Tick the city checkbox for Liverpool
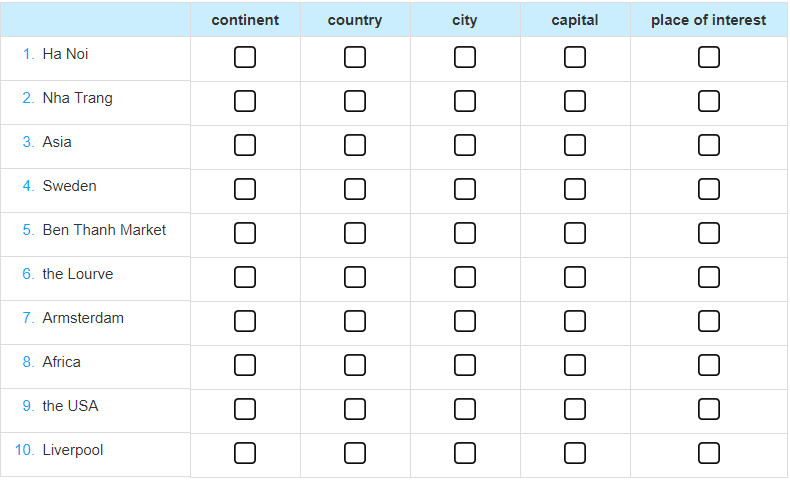790x482 pixels. pos(465,453)
